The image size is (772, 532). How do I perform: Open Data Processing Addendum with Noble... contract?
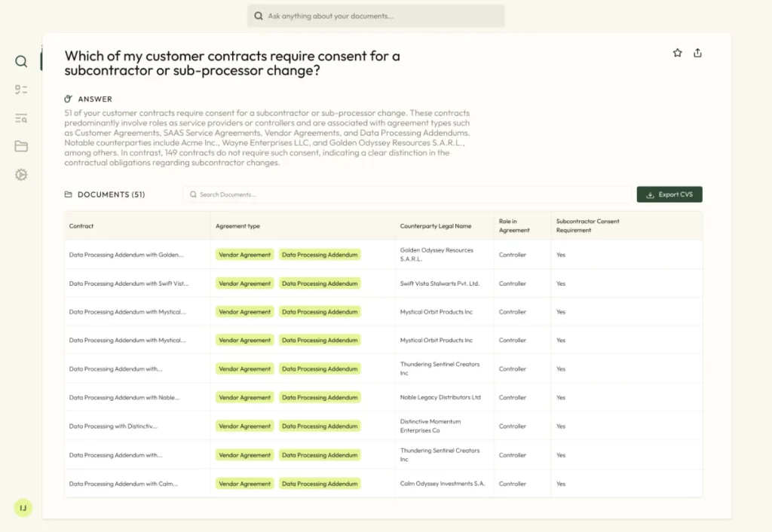[124, 398]
